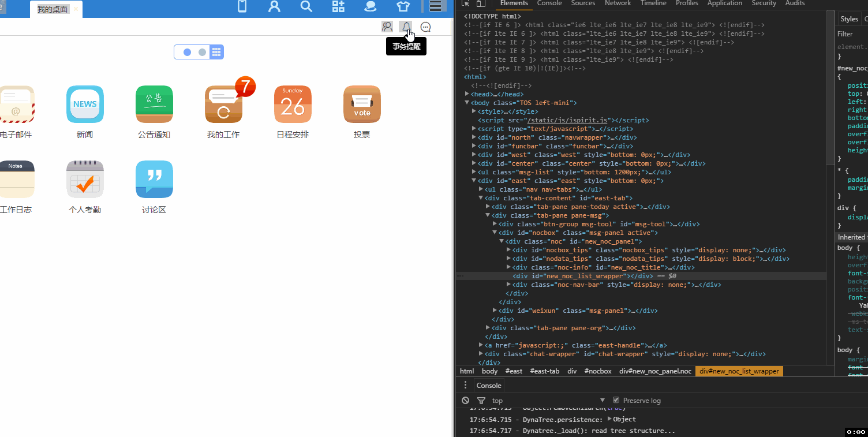Image resolution: width=868 pixels, height=437 pixels.
Task: Switch to the Network tab in DevTools
Action: [618, 3]
